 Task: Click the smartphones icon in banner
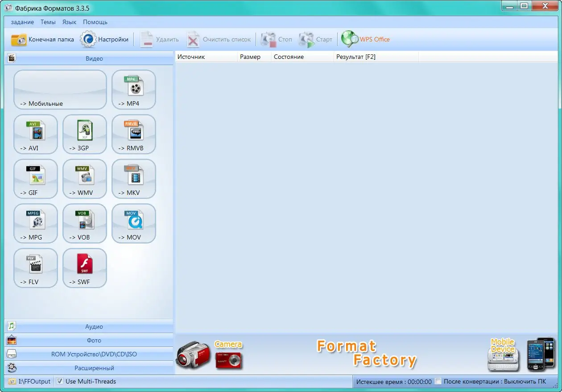point(541,354)
